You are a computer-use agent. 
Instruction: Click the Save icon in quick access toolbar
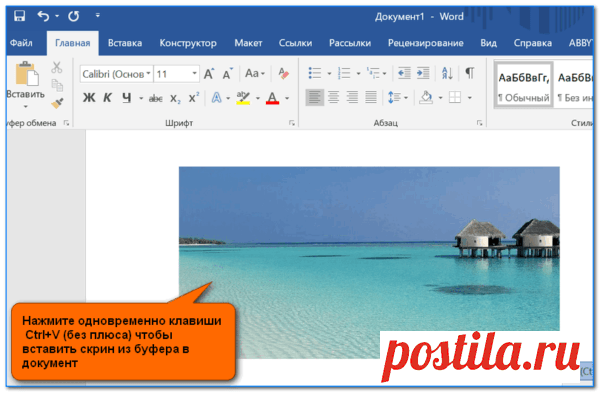pos(19,16)
